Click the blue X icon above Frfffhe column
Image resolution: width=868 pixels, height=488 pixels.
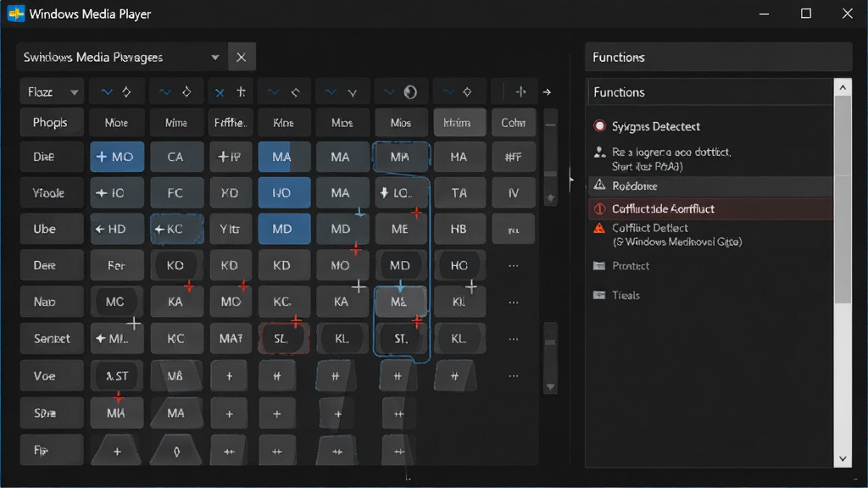click(220, 92)
